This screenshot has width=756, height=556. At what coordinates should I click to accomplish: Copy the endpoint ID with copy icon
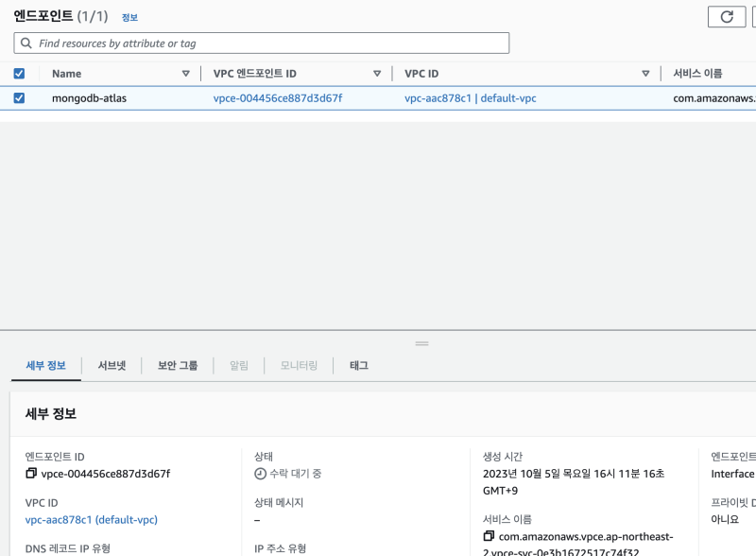31,473
